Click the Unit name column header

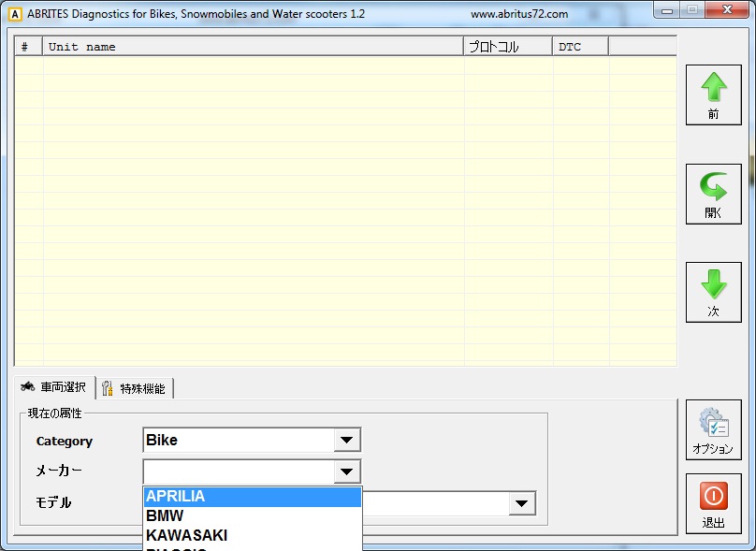click(254, 47)
